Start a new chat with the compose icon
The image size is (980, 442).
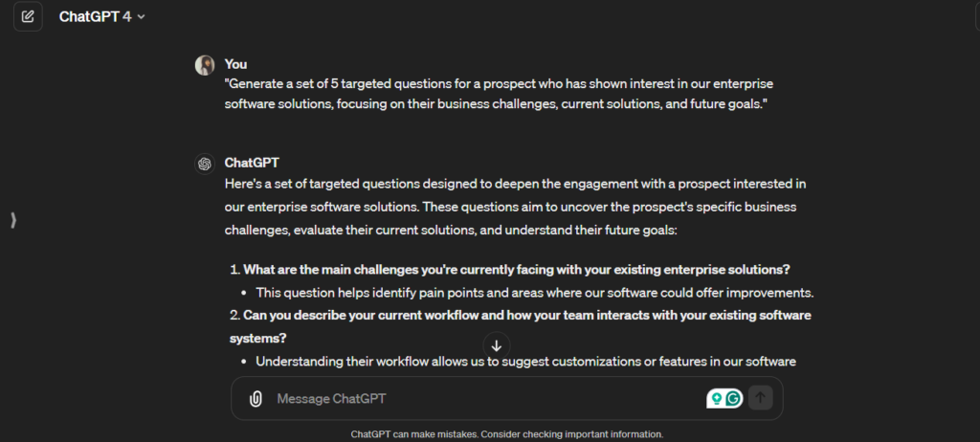pyautogui.click(x=28, y=16)
